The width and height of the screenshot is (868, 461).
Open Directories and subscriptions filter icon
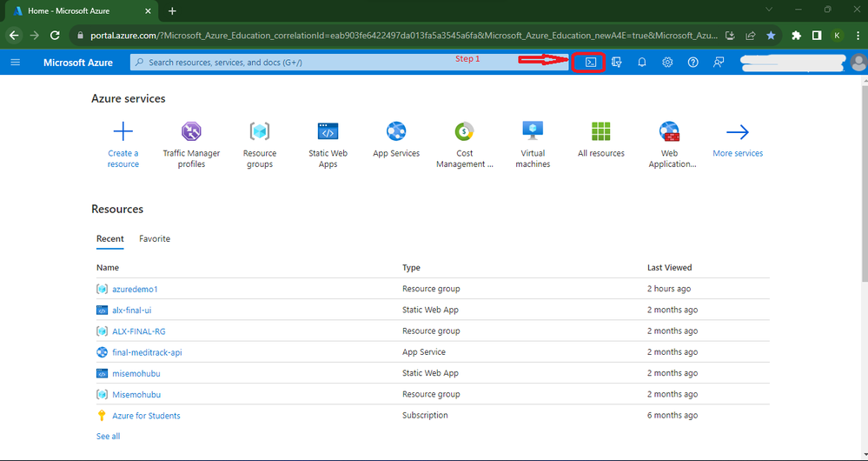coord(617,63)
